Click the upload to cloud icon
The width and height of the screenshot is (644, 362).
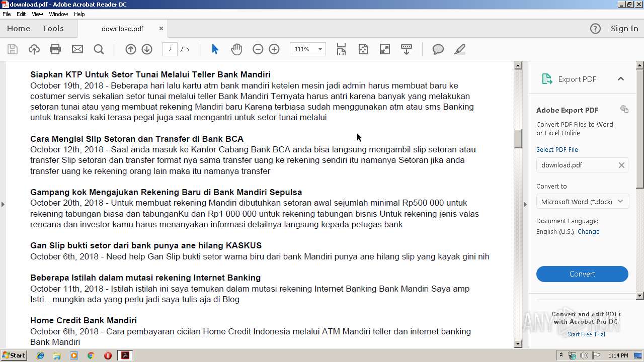point(34,49)
